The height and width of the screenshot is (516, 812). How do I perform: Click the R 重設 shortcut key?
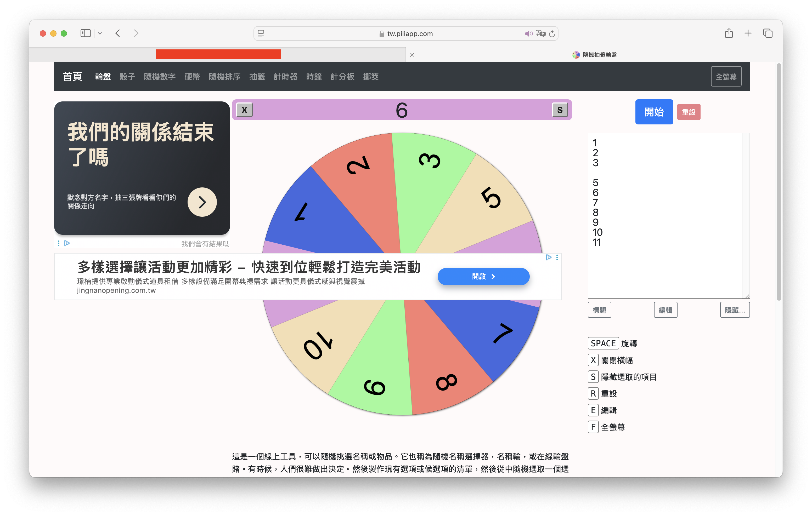(x=593, y=393)
